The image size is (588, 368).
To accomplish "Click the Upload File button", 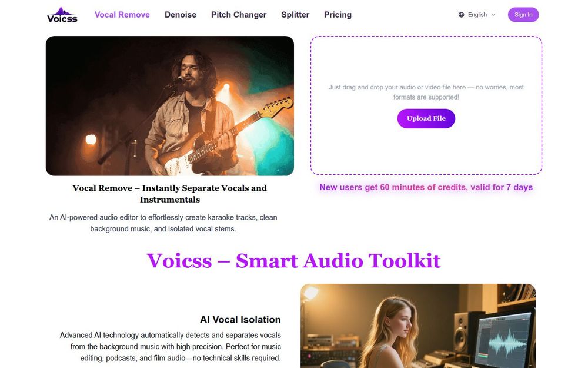I will 426,118.
